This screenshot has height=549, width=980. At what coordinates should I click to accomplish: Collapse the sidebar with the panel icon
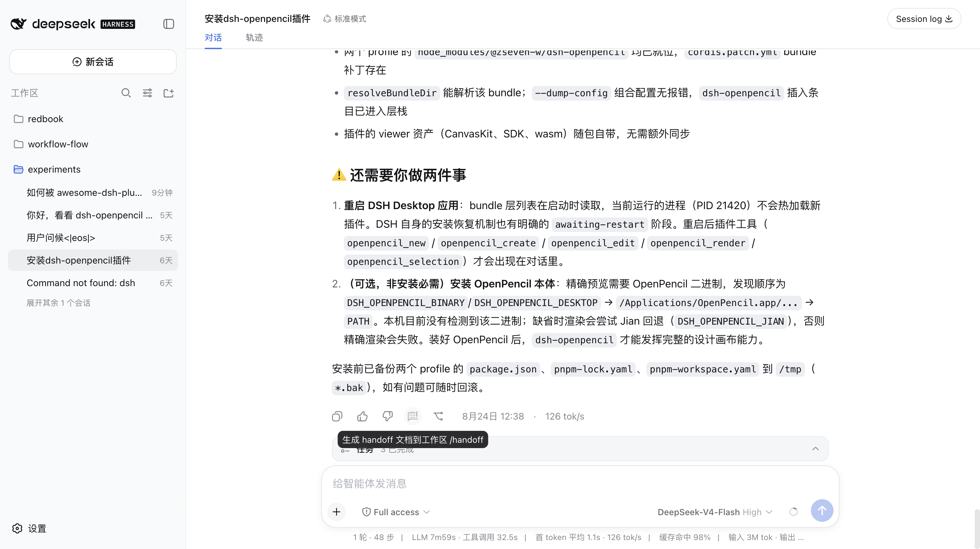[x=168, y=24]
